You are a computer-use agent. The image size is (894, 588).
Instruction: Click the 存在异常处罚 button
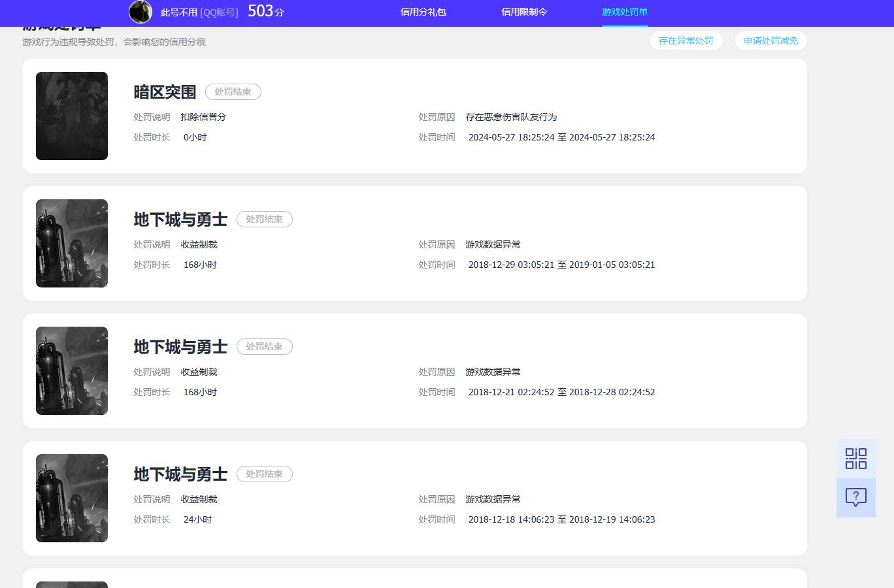pyautogui.click(x=686, y=41)
